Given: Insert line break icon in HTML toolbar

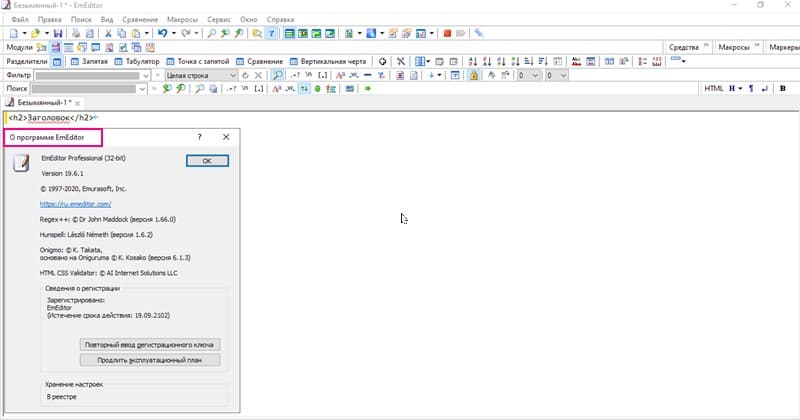Looking at the screenshot, I should [x=764, y=89].
